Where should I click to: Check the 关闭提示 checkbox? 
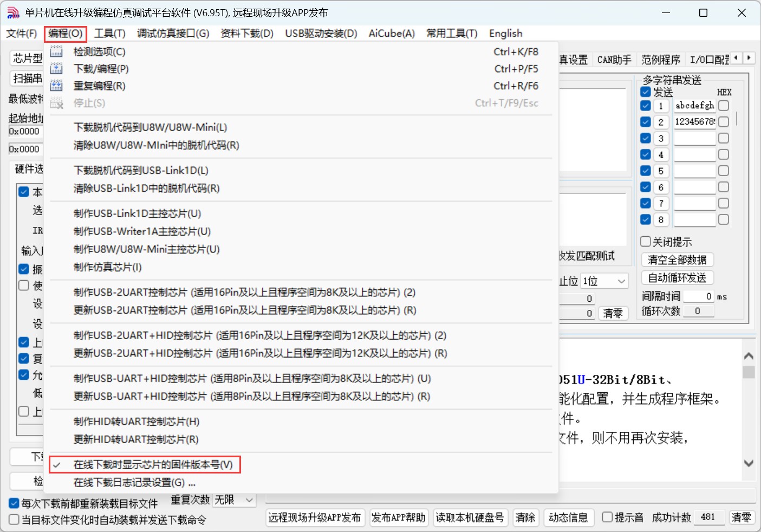pos(646,242)
